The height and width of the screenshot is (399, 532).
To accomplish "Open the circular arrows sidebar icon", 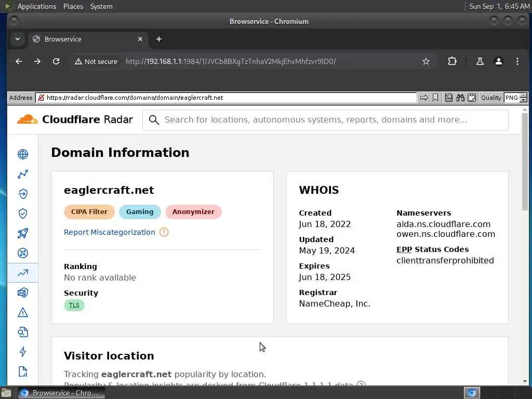I will click(23, 253).
